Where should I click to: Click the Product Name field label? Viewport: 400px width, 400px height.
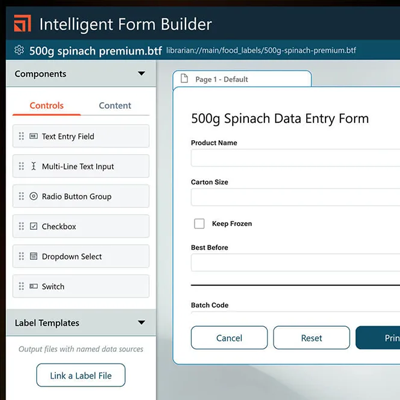pos(214,143)
